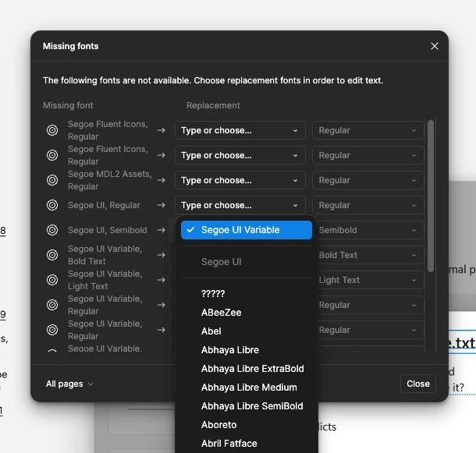This screenshot has height=453, width=476.
Task: Select the plain Abhaya Libre font
Action: tap(247, 350)
